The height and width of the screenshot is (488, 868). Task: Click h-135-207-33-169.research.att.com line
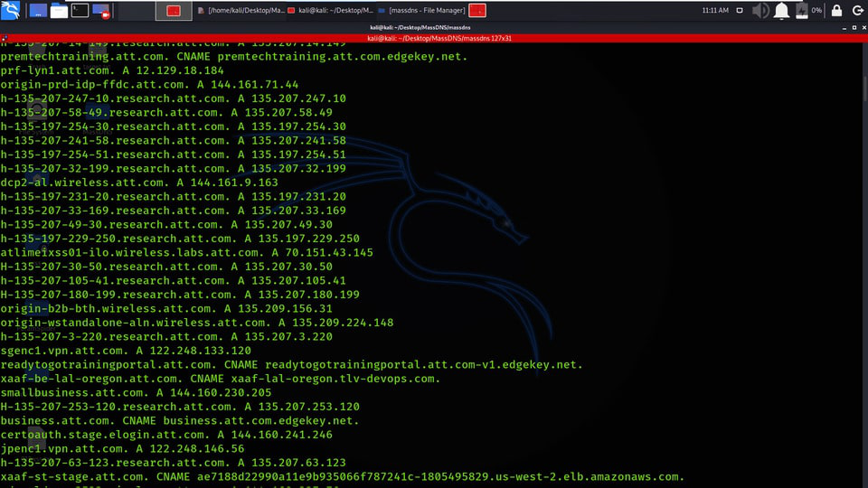coord(173,211)
